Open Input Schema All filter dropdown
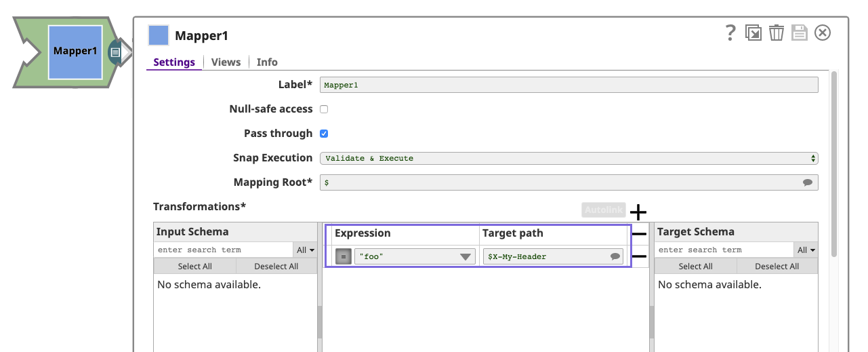 306,250
